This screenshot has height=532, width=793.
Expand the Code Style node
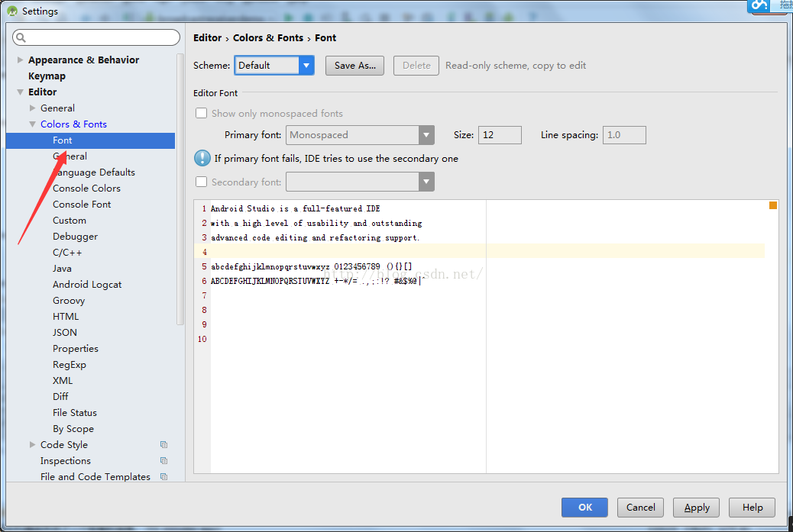pos(32,444)
